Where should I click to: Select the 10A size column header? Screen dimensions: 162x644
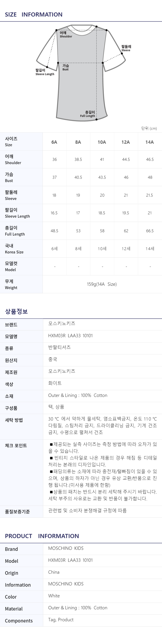(102, 142)
